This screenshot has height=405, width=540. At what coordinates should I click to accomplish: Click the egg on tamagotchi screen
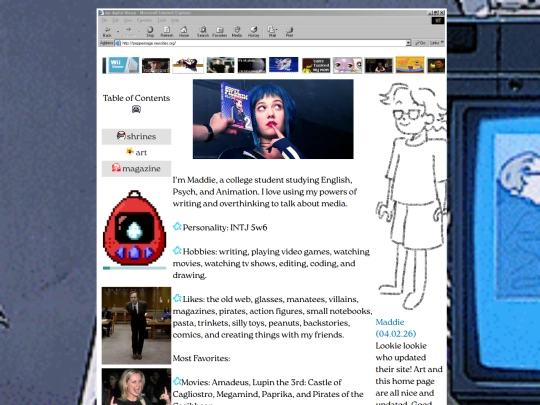coord(134,230)
